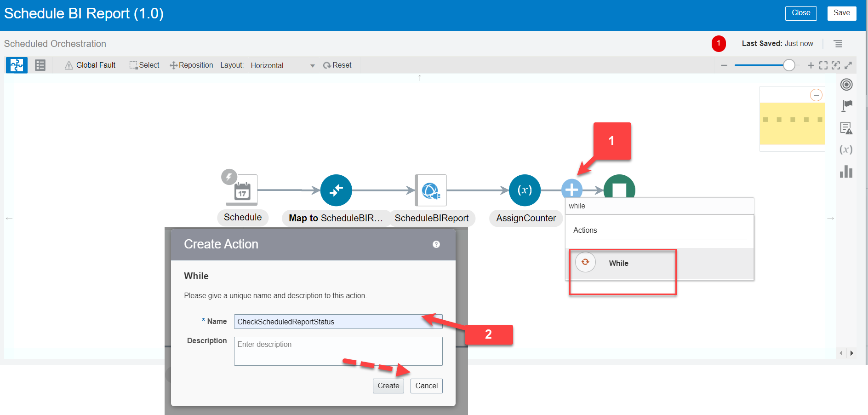This screenshot has height=415, width=868.
Task: Collapse the overview minimap panel
Action: tap(816, 95)
